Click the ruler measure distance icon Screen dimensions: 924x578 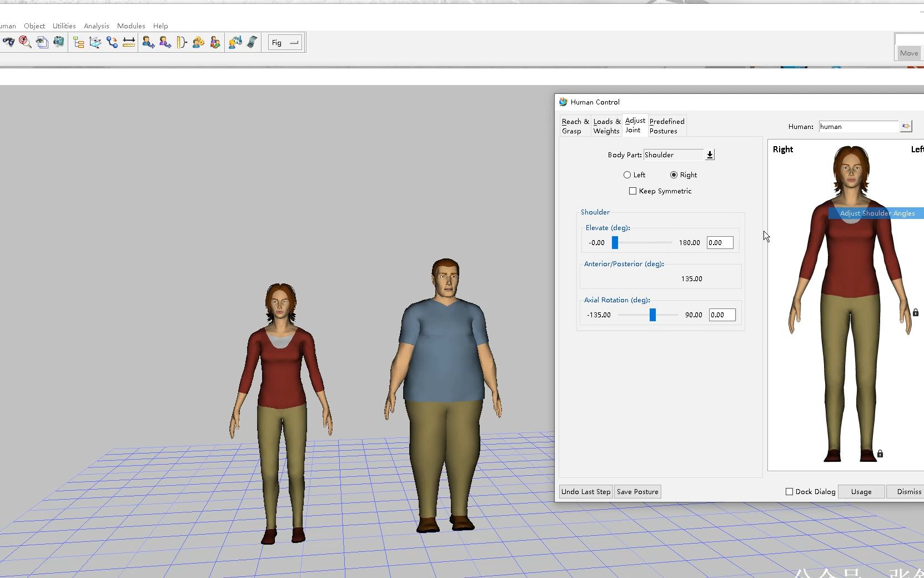pos(129,42)
